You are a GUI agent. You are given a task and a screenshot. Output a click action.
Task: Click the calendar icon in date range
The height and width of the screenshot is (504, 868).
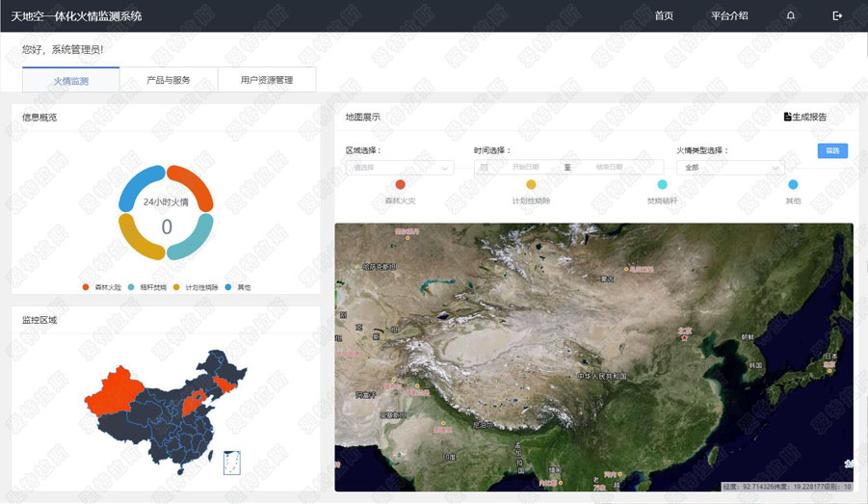click(x=484, y=168)
